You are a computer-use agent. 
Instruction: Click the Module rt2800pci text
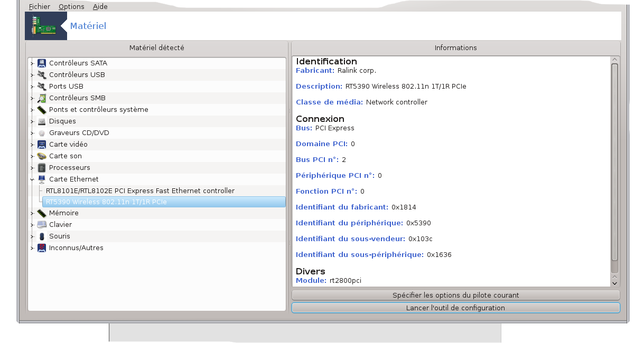pos(346,280)
